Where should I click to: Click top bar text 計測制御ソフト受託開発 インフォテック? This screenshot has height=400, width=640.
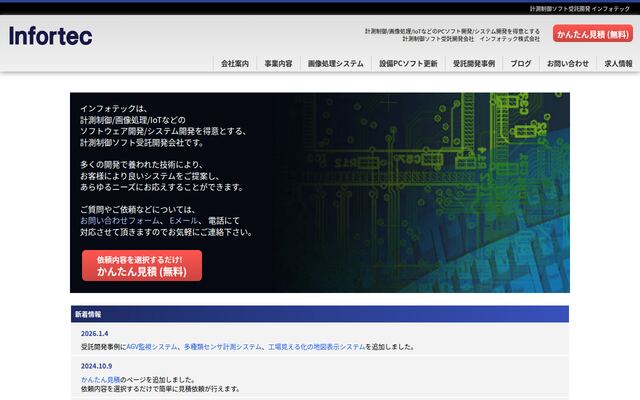580,9
